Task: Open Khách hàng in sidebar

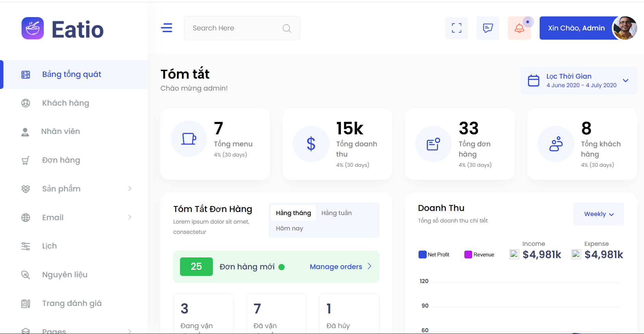Action: (65, 103)
